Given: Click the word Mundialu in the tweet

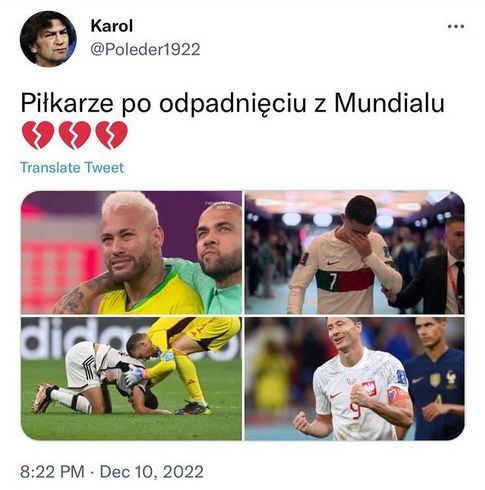Looking at the screenshot, I should [x=389, y=103].
